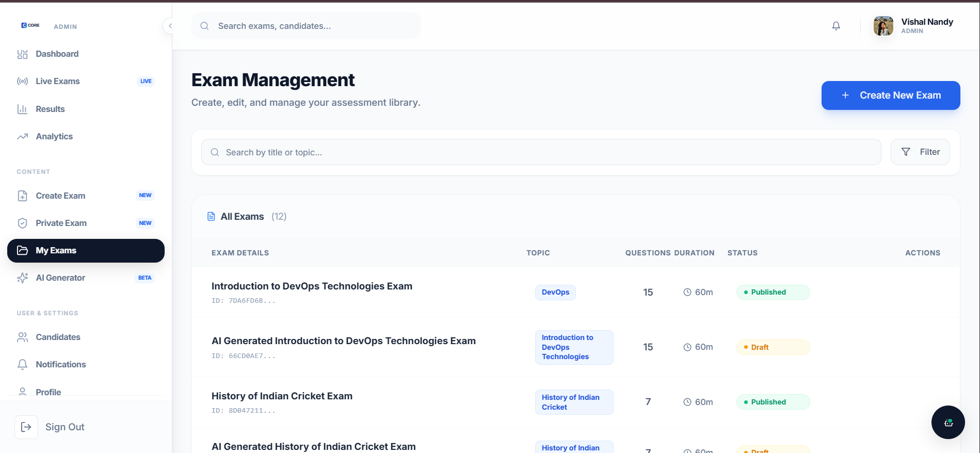Click Introduction to DevOps Technologies topic tag
980x453 pixels.
click(x=574, y=347)
